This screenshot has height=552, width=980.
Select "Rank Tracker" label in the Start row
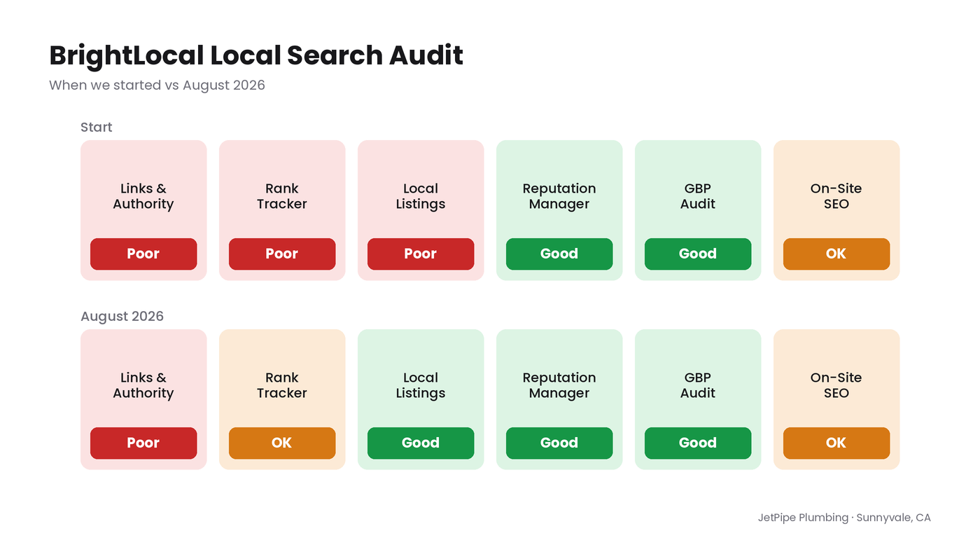pyautogui.click(x=282, y=196)
